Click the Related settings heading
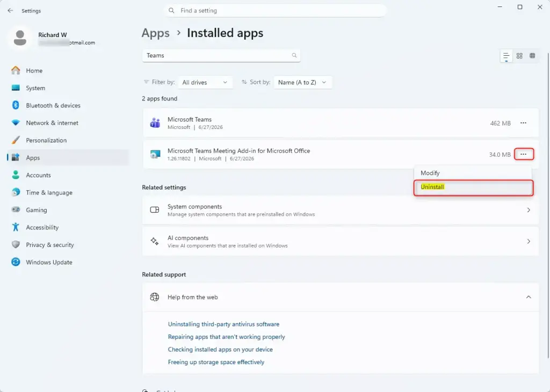The width and height of the screenshot is (550, 392). pos(164,187)
